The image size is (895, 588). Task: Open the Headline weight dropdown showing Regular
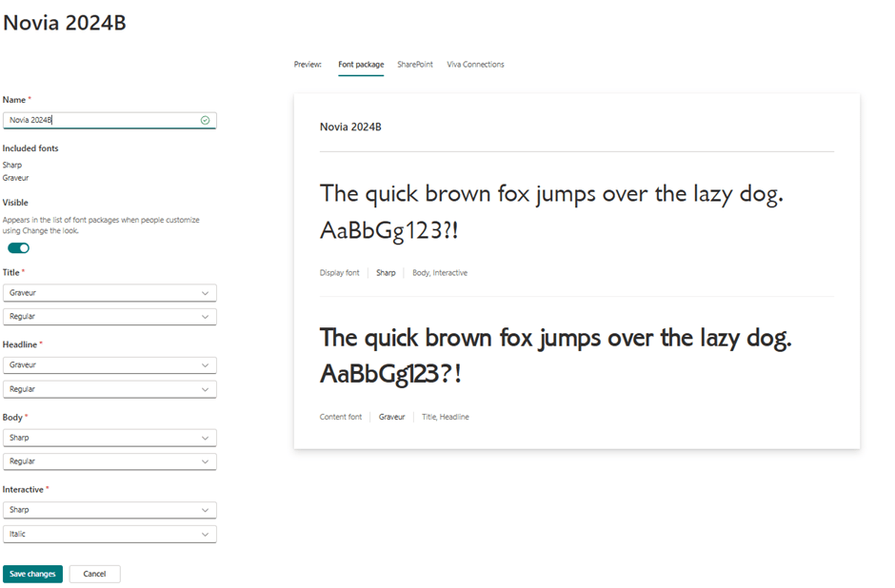click(109, 388)
